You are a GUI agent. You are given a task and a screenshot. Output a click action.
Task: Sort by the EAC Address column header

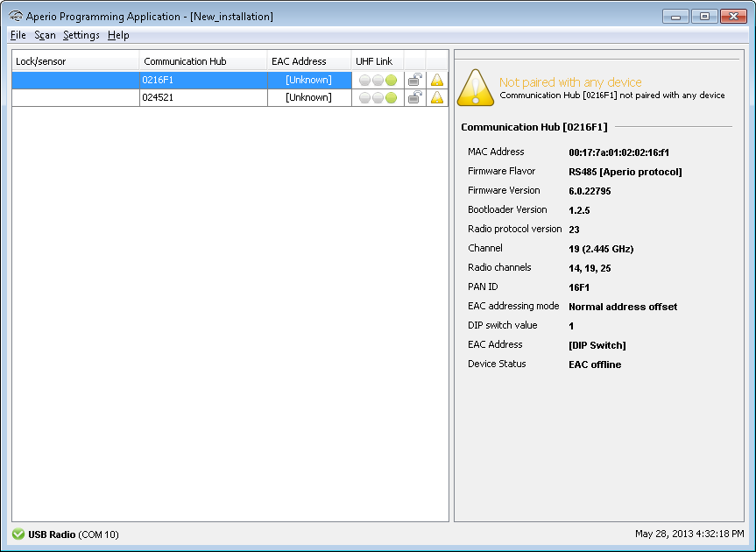309,61
